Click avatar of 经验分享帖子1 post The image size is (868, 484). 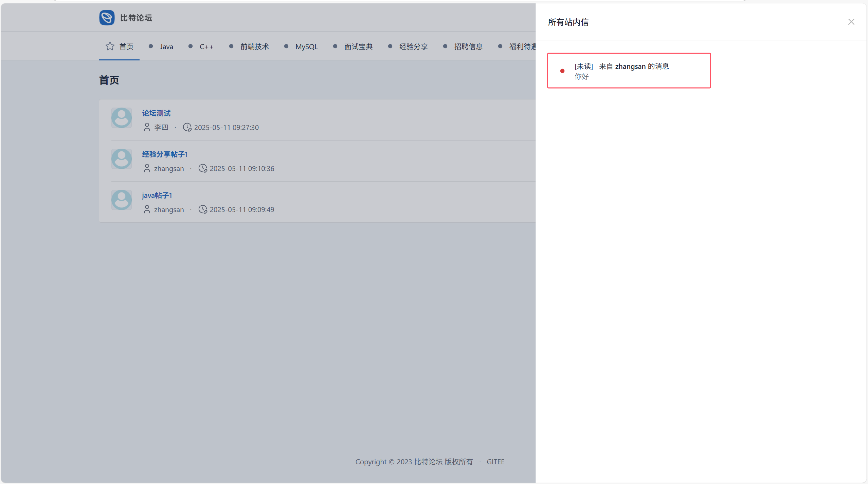pos(122,159)
